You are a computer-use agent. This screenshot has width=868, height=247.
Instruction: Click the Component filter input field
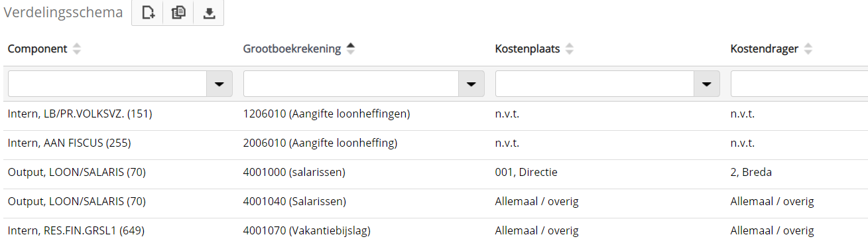[x=107, y=84]
